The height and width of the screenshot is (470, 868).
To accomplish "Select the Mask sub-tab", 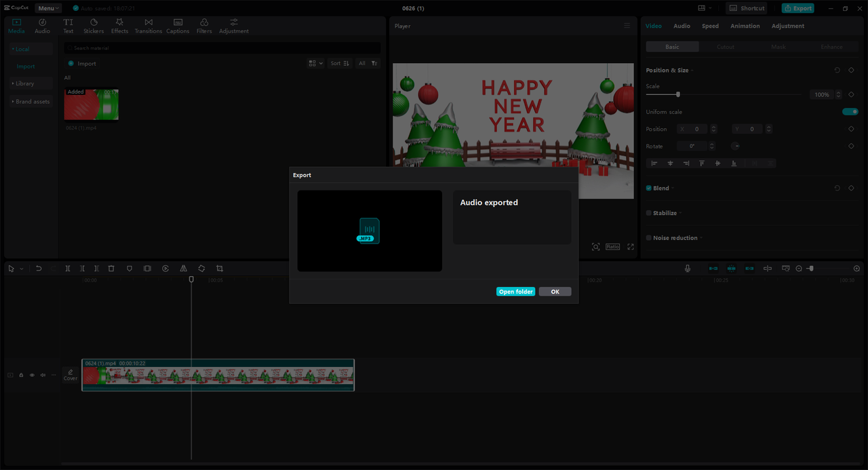I will coord(778,47).
